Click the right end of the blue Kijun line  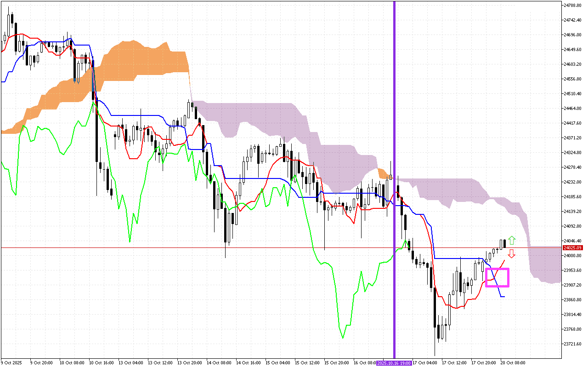click(x=504, y=297)
